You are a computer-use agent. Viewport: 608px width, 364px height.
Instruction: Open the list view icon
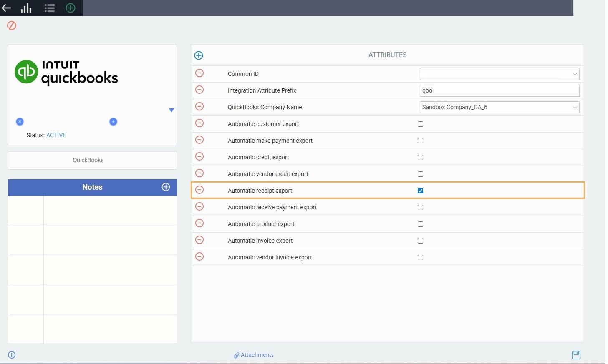[x=50, y=8]
